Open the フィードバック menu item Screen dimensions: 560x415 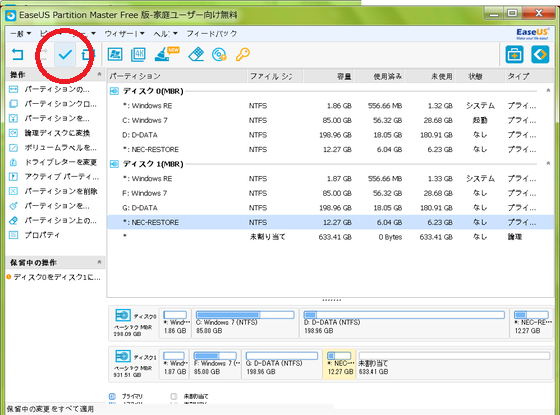[211, 34]
